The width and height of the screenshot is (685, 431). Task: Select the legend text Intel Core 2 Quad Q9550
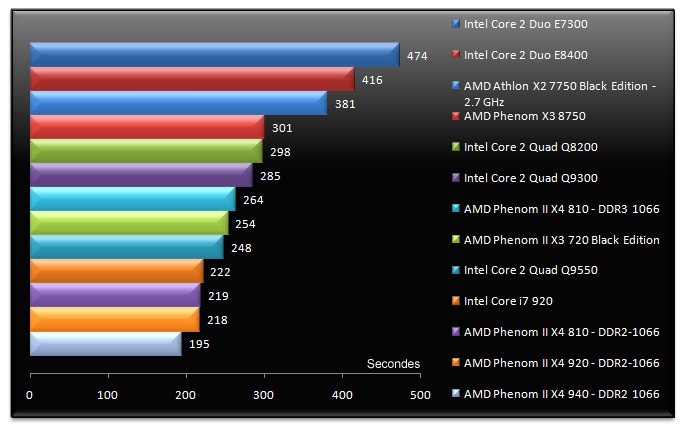531,270
